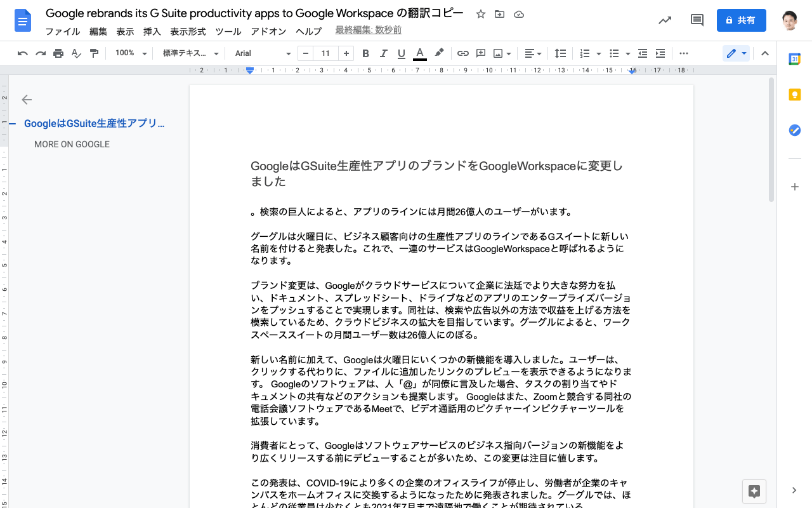Run spelling and grammar check
The width and height of the screenshot is (812, 508).
click(76, 53)
